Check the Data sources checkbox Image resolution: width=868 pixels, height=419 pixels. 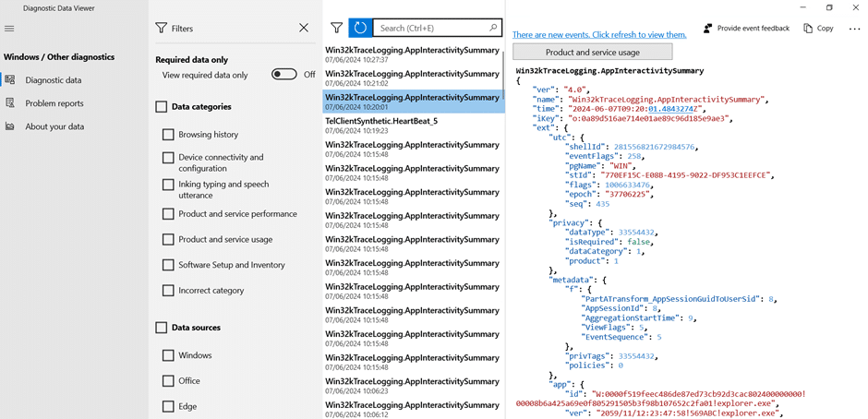pos(161,328)
